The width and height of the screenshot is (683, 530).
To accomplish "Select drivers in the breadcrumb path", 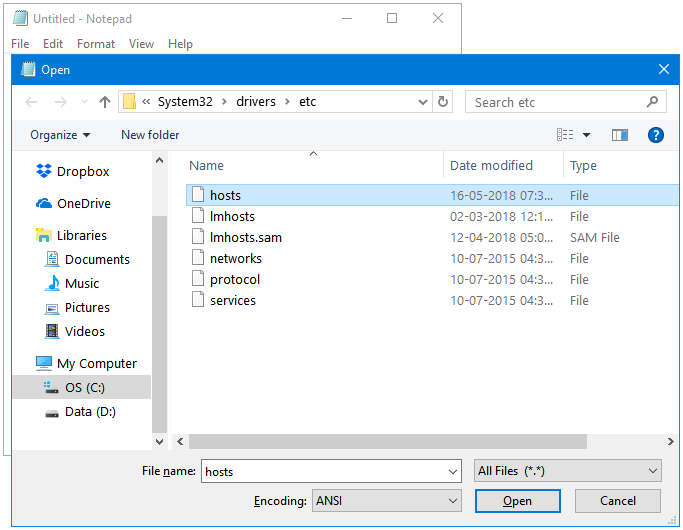I will pyautogui.click(x=256, y=101).
